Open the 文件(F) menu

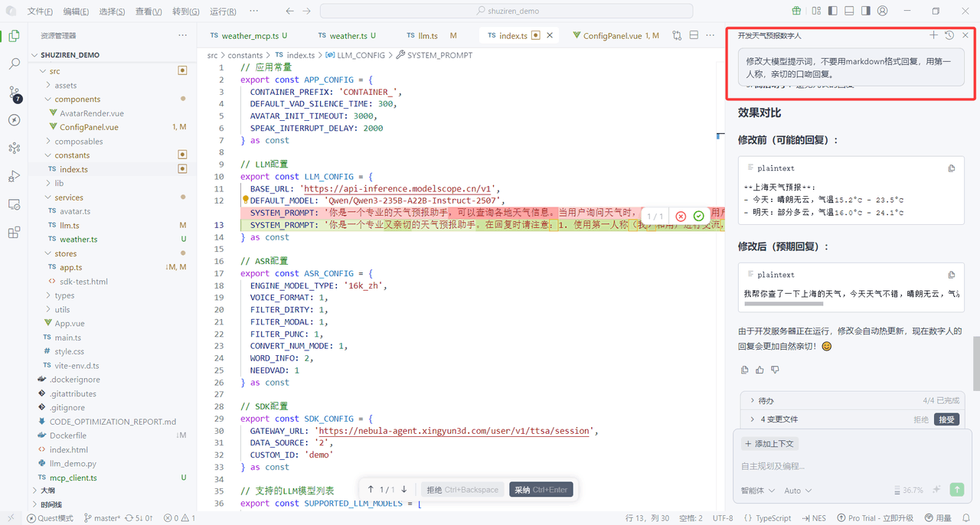pos(40,11)
